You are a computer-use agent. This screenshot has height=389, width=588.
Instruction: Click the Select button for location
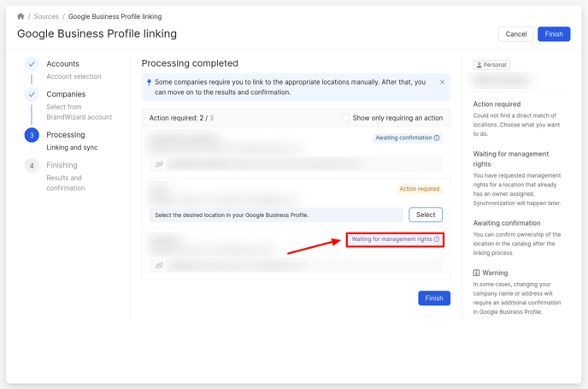(426, 215)
